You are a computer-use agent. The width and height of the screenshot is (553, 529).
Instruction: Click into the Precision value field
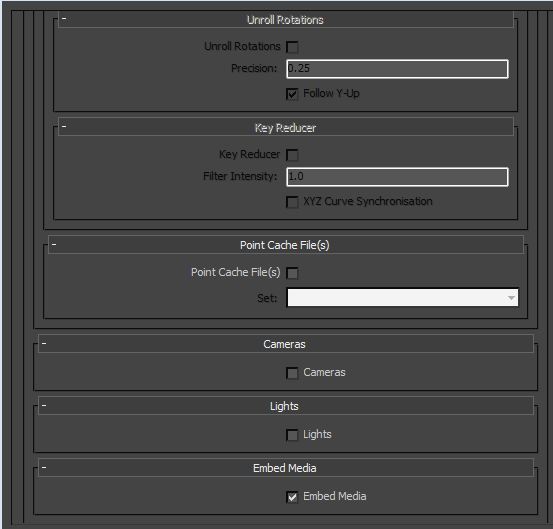397,69
